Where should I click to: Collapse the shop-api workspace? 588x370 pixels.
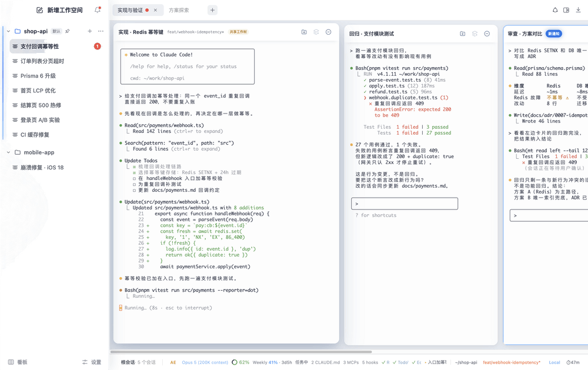click(x=8, y=31)
